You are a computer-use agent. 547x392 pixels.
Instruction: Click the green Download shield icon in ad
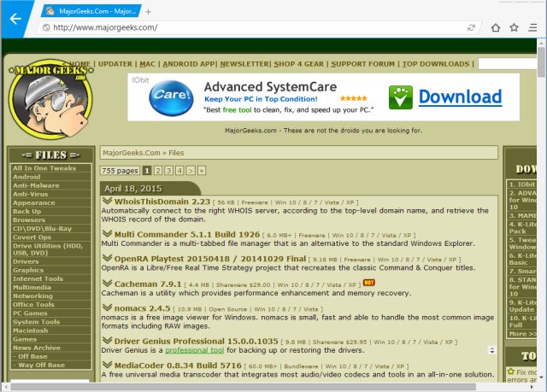(x=401, y=97)
